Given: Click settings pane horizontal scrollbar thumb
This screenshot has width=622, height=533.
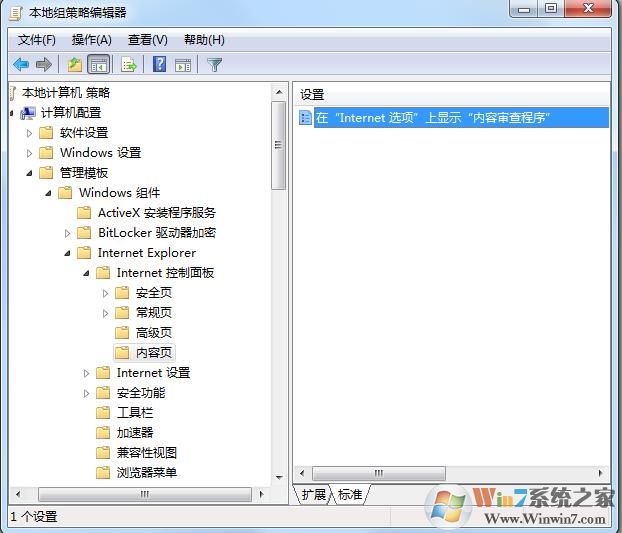Looking at the screenshot, I should coord(378,473).
